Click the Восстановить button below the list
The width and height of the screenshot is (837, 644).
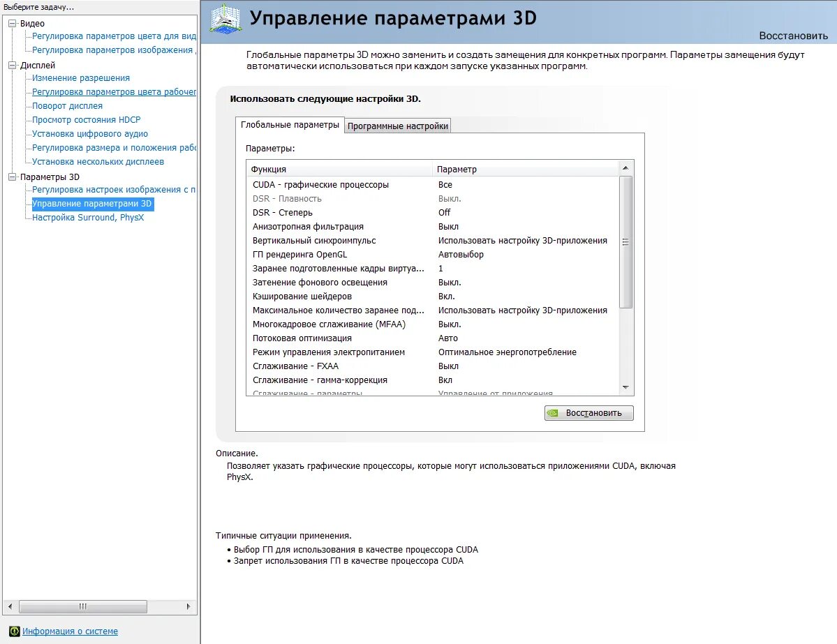589,413
